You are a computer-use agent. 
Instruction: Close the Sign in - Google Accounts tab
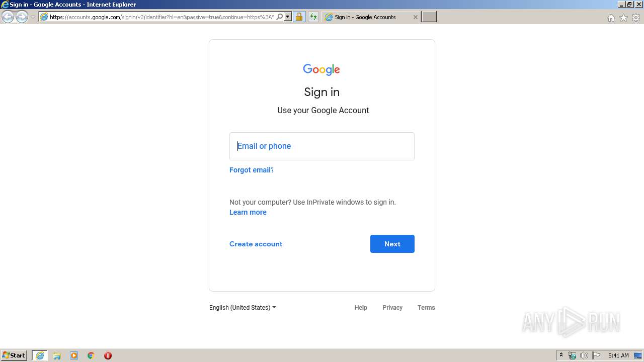point(415,17)
